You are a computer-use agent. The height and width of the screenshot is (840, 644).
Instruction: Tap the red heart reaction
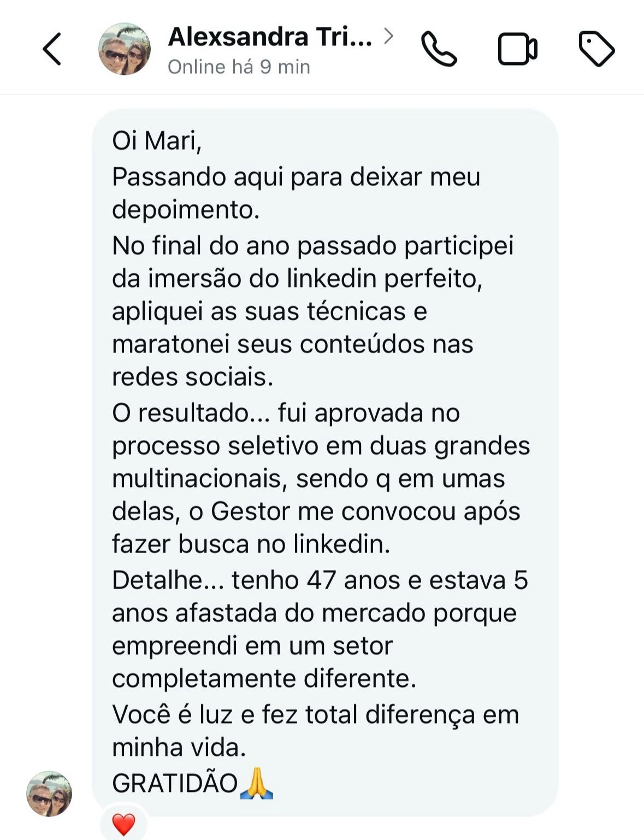click(123, 824)
